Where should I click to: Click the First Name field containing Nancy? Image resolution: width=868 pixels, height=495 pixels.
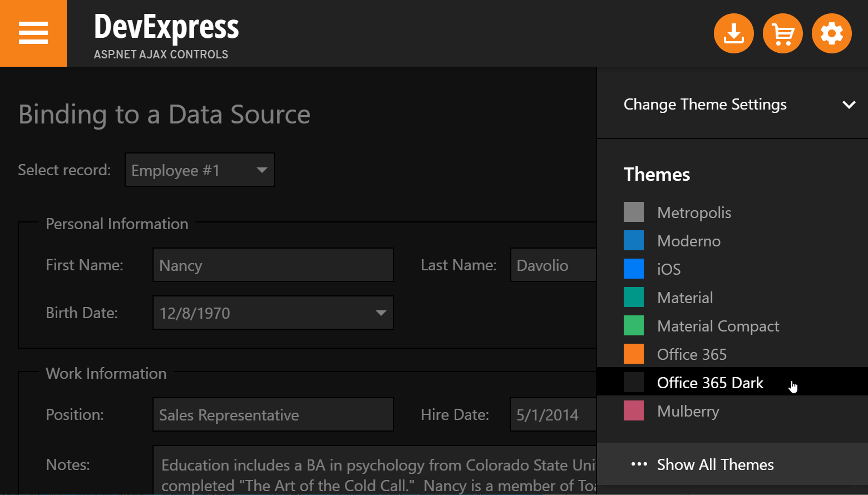(x=273, y=265)
